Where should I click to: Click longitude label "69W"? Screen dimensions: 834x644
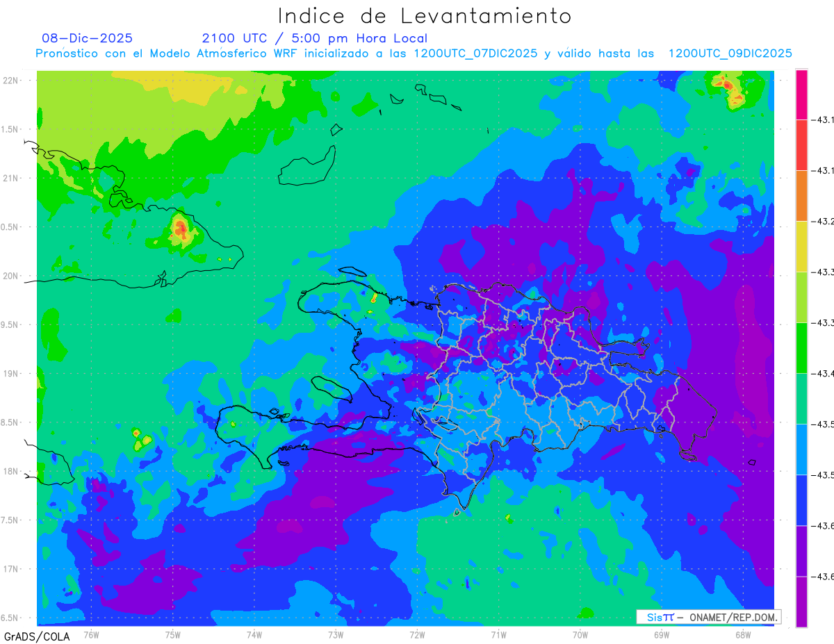[661, 635]
